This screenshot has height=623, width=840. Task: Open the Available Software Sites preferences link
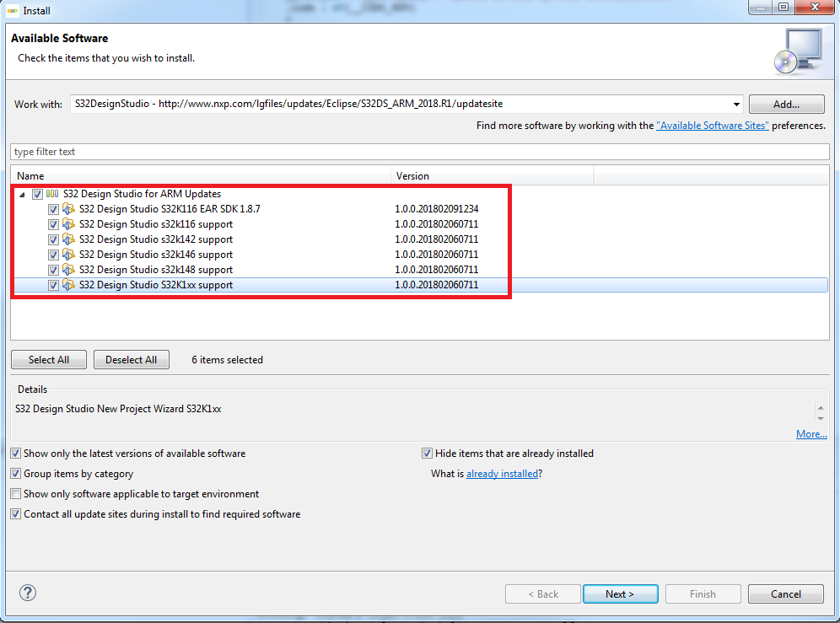click(x=713, y=126)
